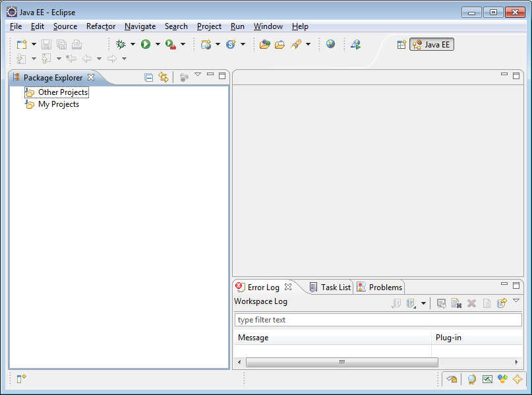Click the Forward navigation arrow
The width and height of the screenshot is (532, 395).
pyautogui.click(x=112, y=59)
